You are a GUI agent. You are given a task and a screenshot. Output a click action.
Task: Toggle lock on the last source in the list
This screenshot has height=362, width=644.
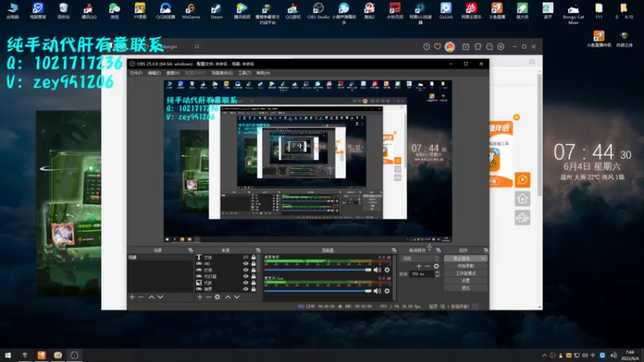254,289
